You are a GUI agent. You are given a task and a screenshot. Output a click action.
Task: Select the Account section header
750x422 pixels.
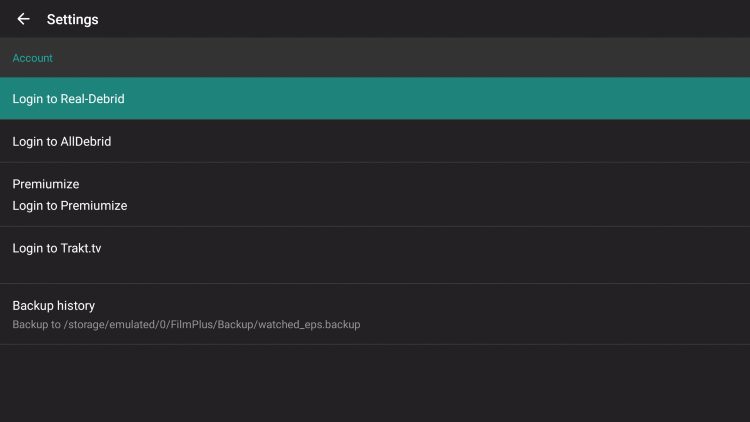32,58
